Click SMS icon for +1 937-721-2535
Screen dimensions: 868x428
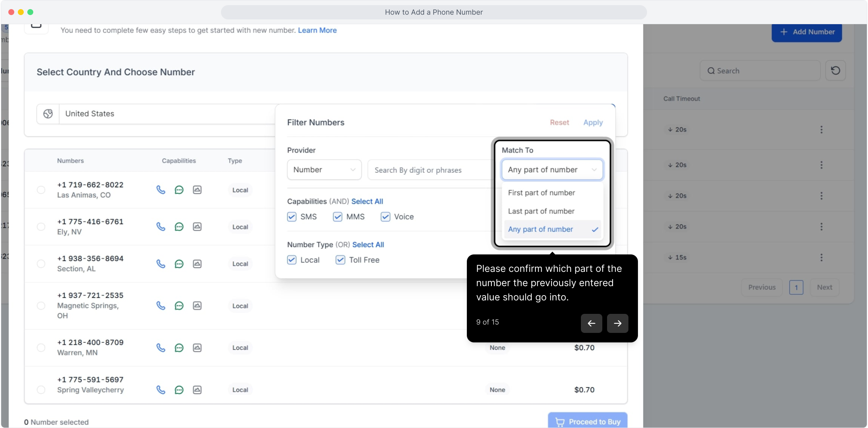click(179, 306)
